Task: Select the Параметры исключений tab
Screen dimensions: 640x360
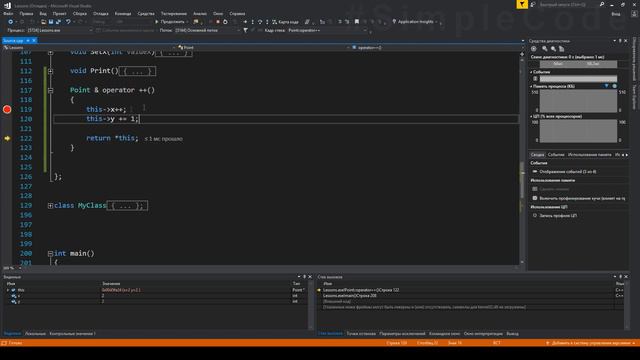Action: coord(402,333)
